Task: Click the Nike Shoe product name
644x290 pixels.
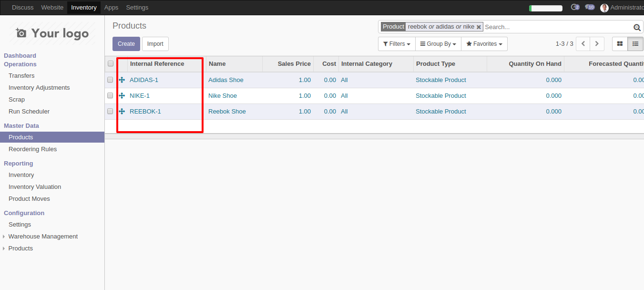Action: [x=223, y=96]
